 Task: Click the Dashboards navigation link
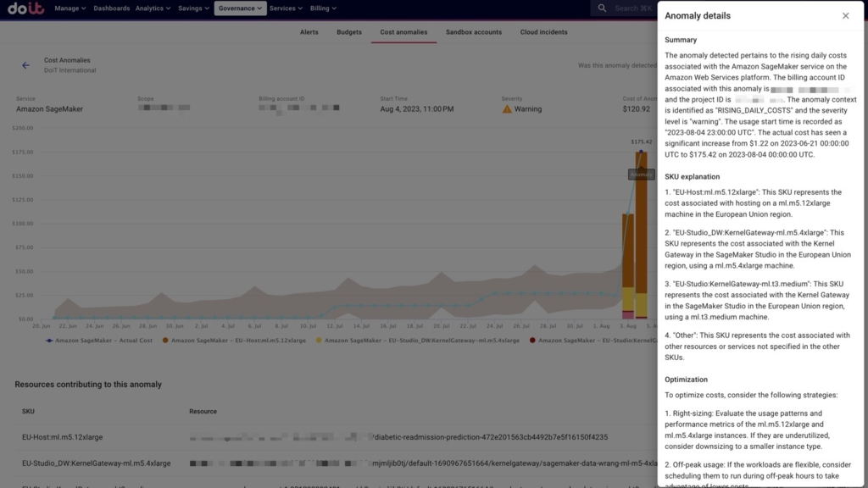coord(112,8)
